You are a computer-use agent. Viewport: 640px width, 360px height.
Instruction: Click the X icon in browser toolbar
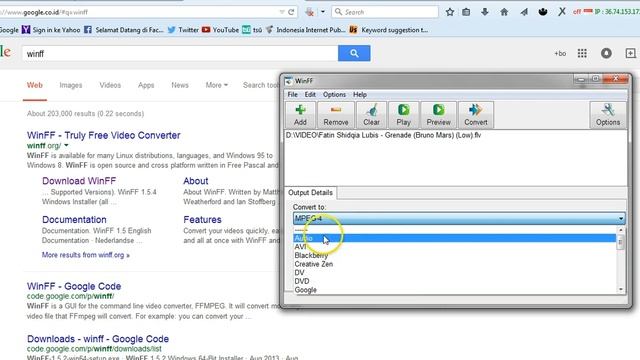[562, 12]
